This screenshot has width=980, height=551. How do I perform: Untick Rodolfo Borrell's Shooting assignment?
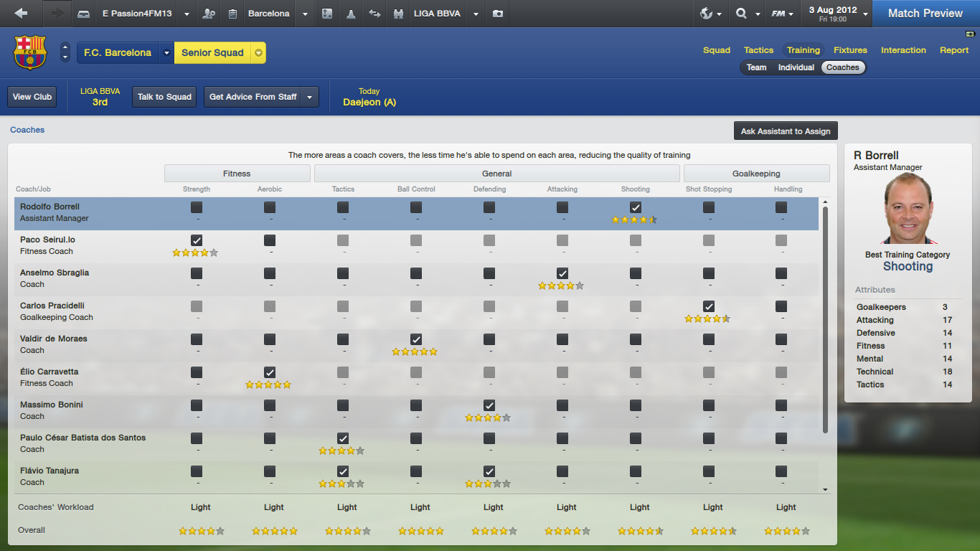pyautogui.click(x=636, y=207)
